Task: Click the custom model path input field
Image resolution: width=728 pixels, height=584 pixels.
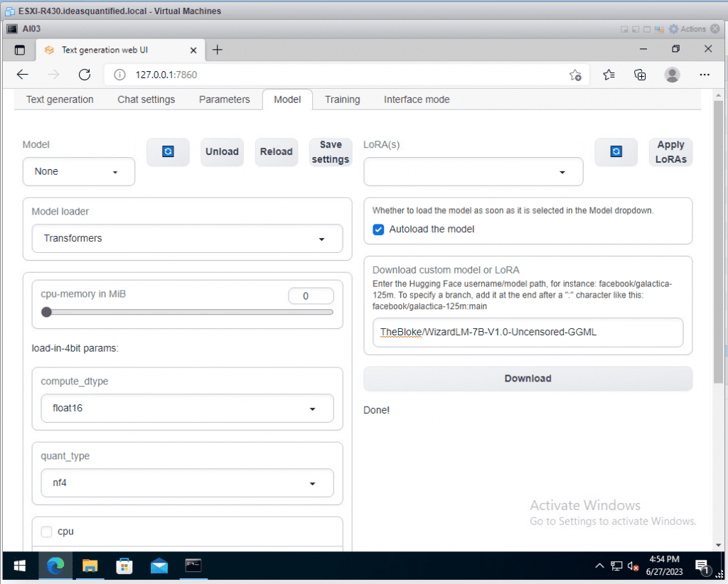Action: tap(528, 332)
